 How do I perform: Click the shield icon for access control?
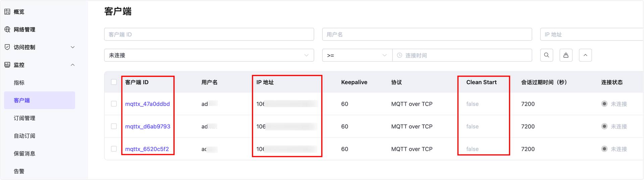coord(7,47)
